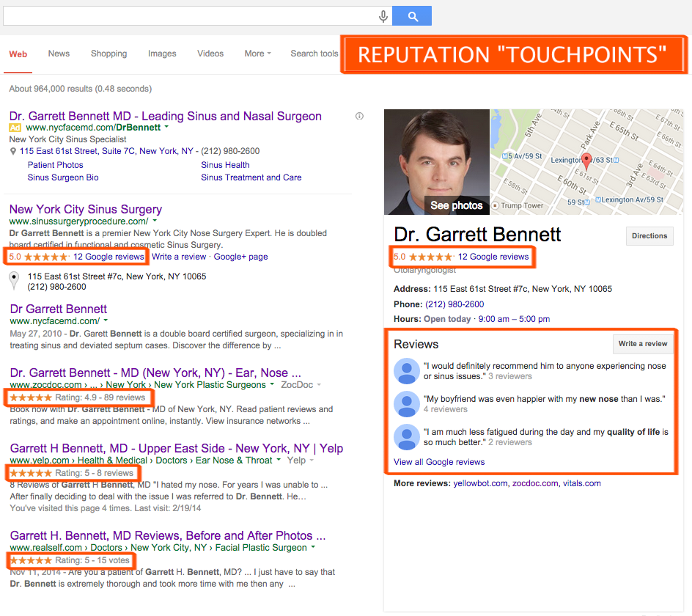Switch to the Videos tab
The height and width of the screenshot is (616, 692).
point(210,54)
